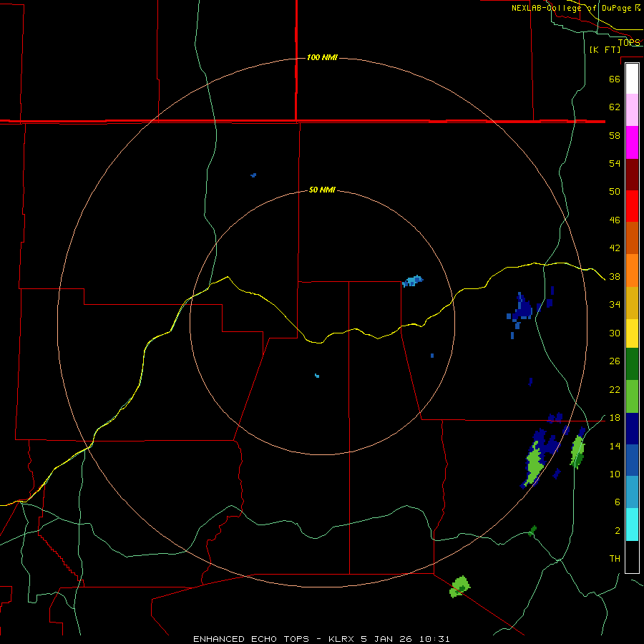Click the white swatch at legend top
The image size is (644, 644).
(632, 79)
